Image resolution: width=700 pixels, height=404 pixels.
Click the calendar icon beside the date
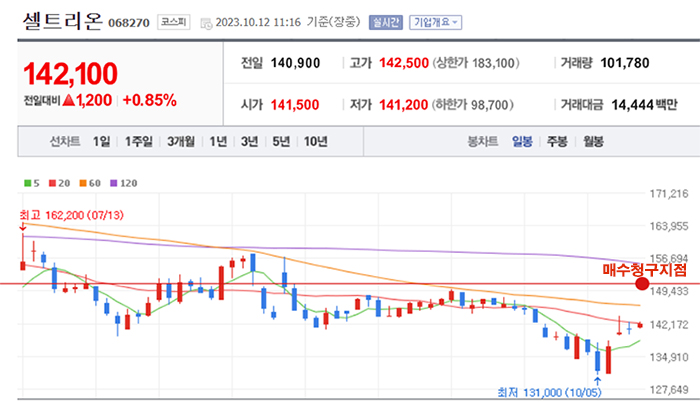point(206,24)
